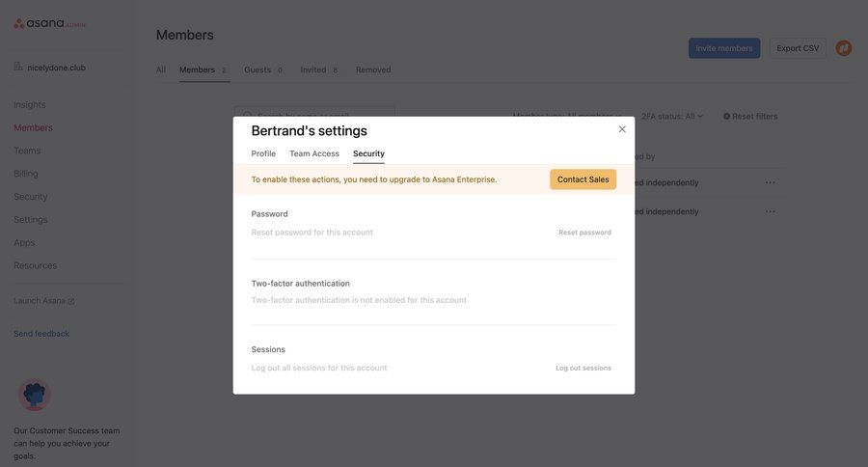This screenshot has width=868, height=467.
Task: Select the Security tab in dialog
Action: (368, 153)
